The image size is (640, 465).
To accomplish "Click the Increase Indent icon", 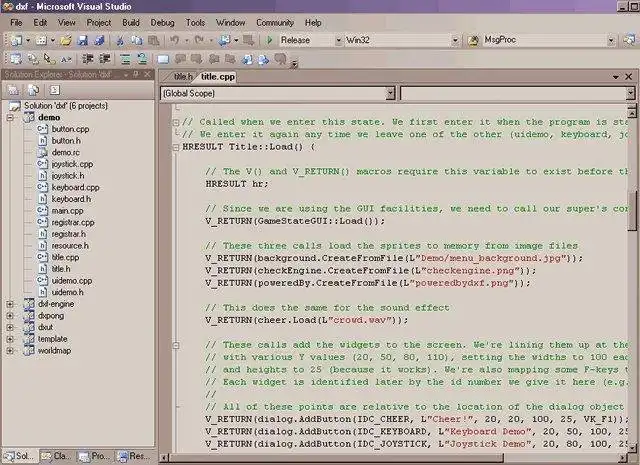I will pos(105,59).
